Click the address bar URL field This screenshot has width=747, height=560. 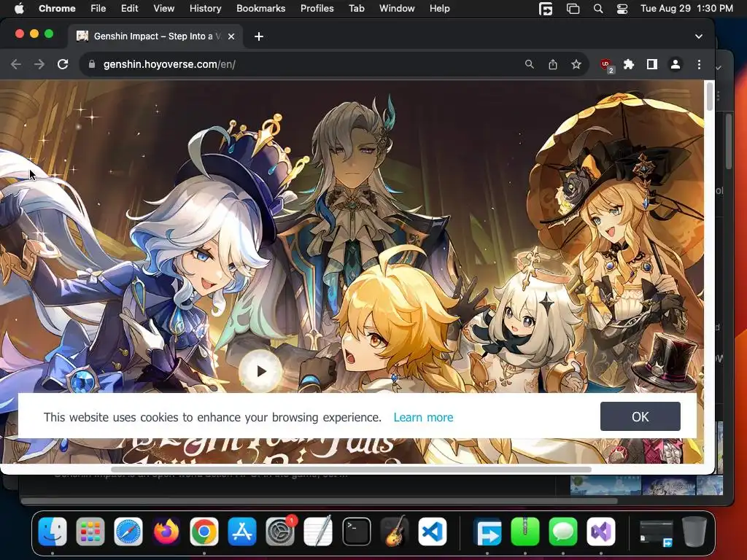point(305,64)
